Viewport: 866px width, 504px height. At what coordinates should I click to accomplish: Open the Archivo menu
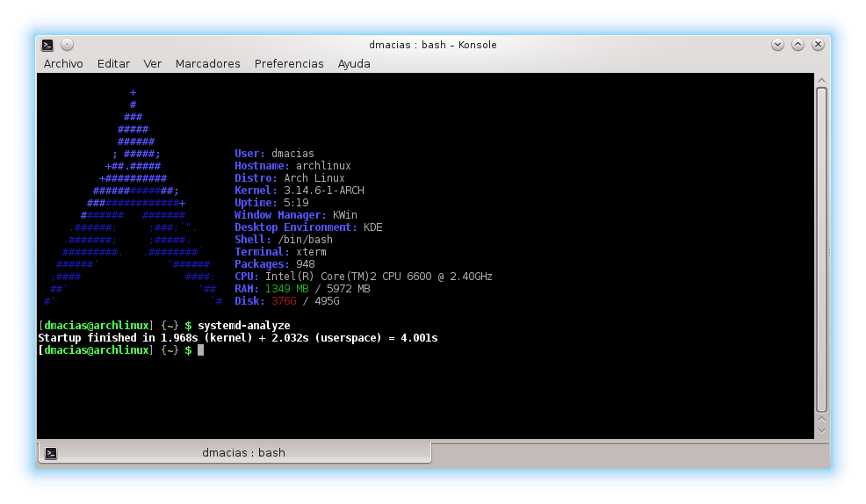[x=63, y=63]
